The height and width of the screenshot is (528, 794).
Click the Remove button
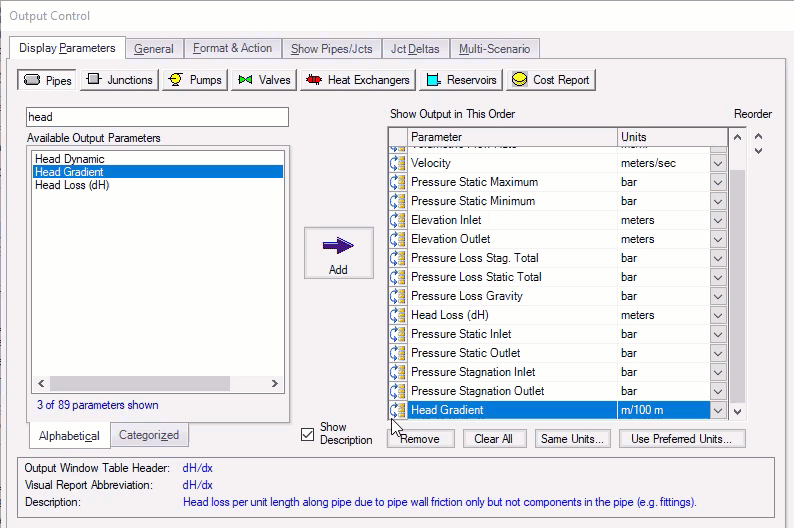(421, 439)
